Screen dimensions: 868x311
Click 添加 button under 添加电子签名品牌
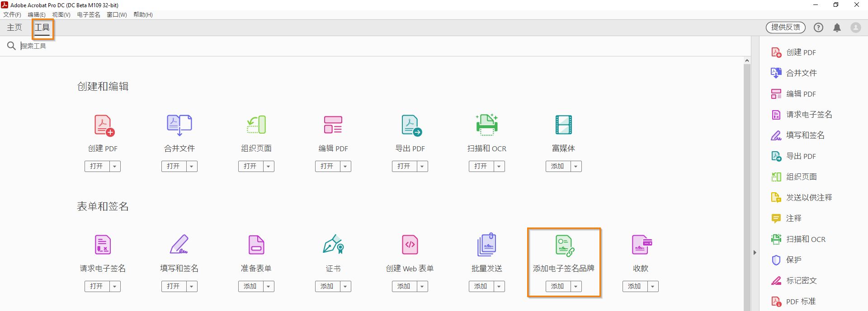pyautogui.click(x=558, y=287)
